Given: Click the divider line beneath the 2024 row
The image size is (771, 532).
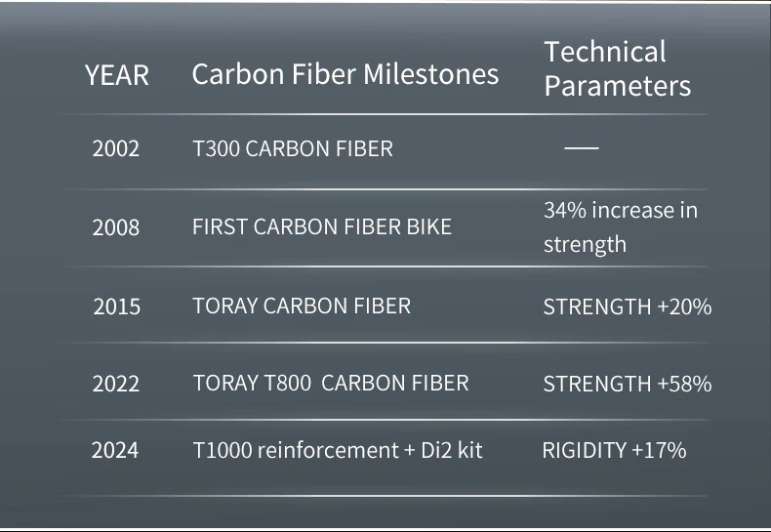Looking at the screenshot, I should (x=384, y=496).
